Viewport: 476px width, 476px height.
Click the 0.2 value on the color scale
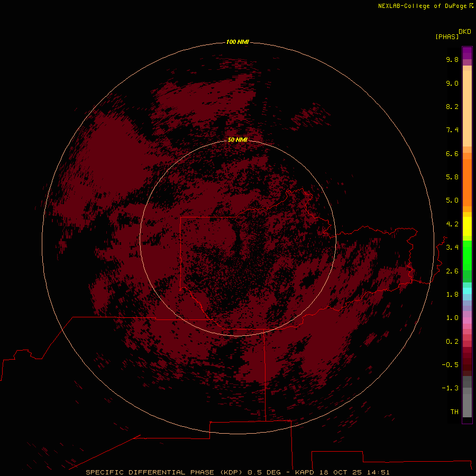click(x=452, y=342)
